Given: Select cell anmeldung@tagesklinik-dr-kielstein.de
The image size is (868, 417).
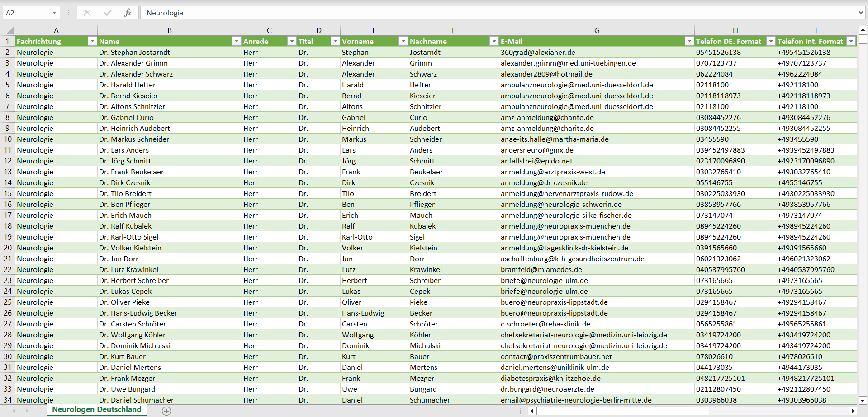Looking at the screenshot, I should [597, 248].
